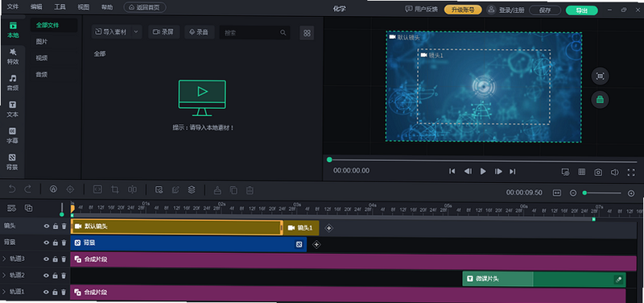This screenshot has width=644, height=303.
Task: Expand the 轨道3 track row
Action: pyautogui.click(x=4, y=259)
